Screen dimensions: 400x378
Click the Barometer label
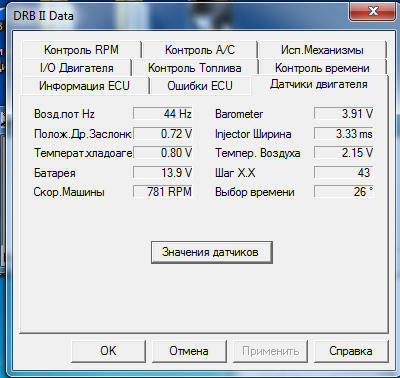tap(239, 114)
